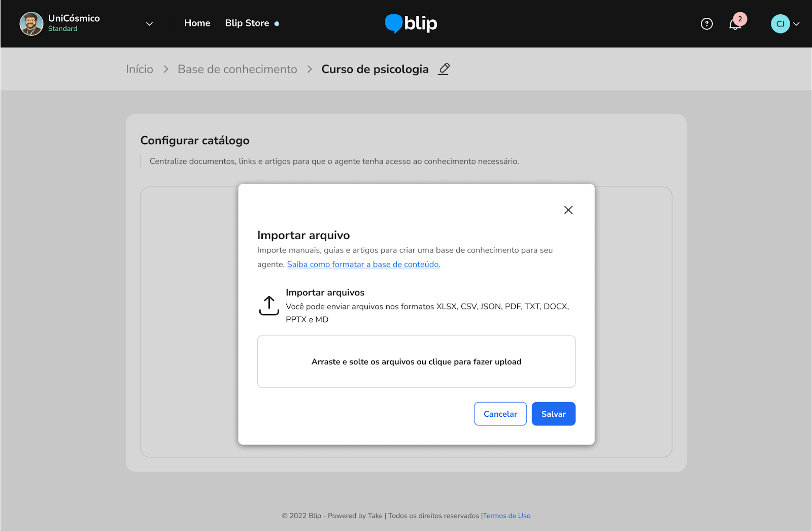The width and height of the screenshot is (812, 531).
Task: Click the file upload drop zone
Action: tap(416, 361)
